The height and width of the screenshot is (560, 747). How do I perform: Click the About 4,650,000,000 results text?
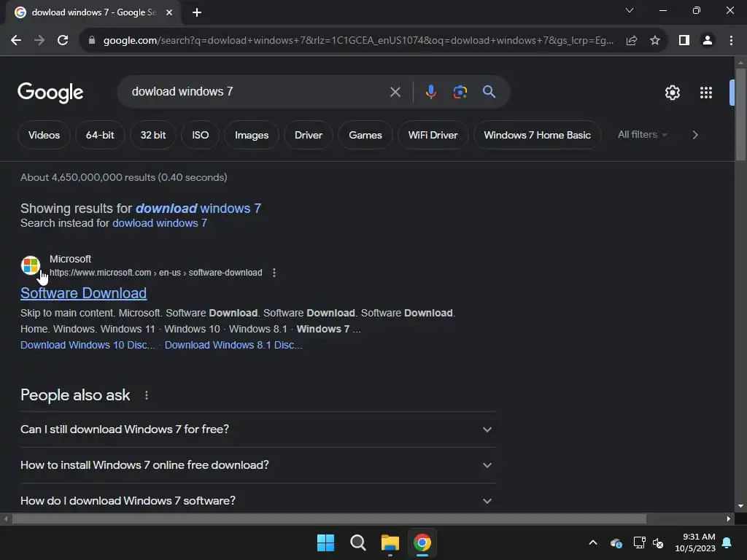click(124, 178)
